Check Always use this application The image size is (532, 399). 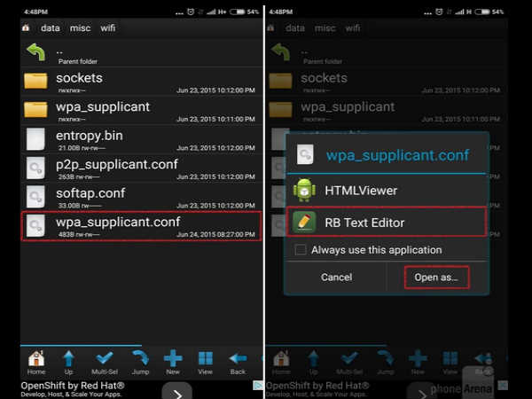click(301, 250)
